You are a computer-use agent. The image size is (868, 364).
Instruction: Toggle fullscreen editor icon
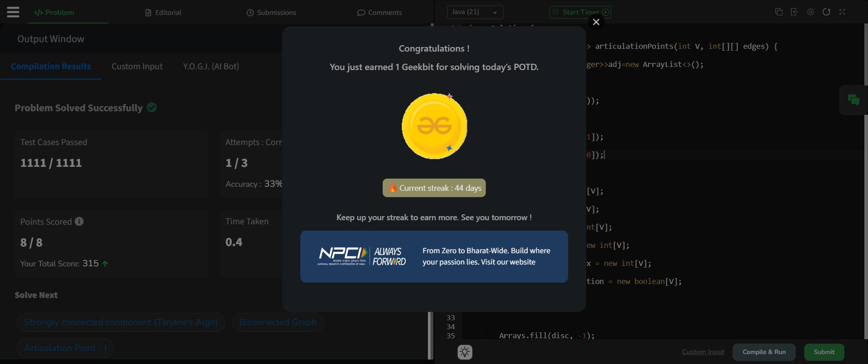(x=842, y=12)
